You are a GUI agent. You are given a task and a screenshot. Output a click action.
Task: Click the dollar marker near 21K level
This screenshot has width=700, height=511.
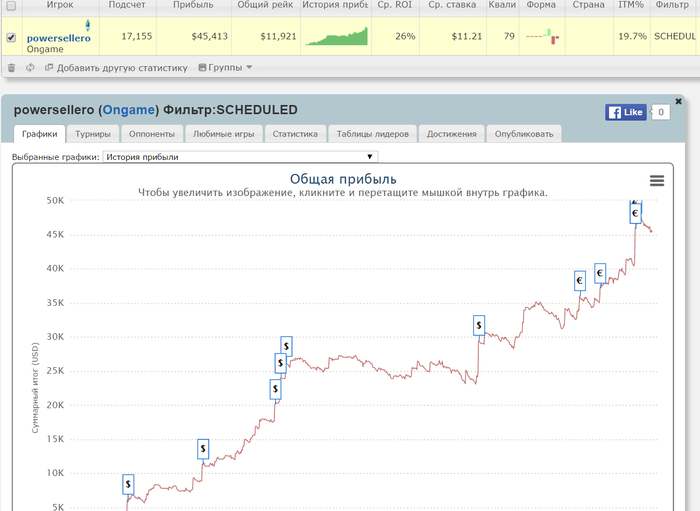click(x=275, y=389)
